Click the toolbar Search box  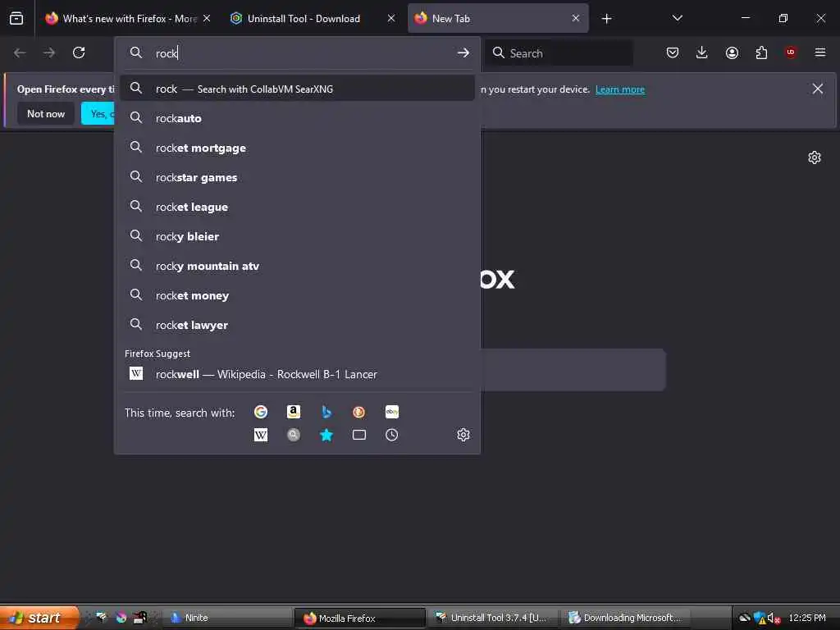click(x=559, y=53)
